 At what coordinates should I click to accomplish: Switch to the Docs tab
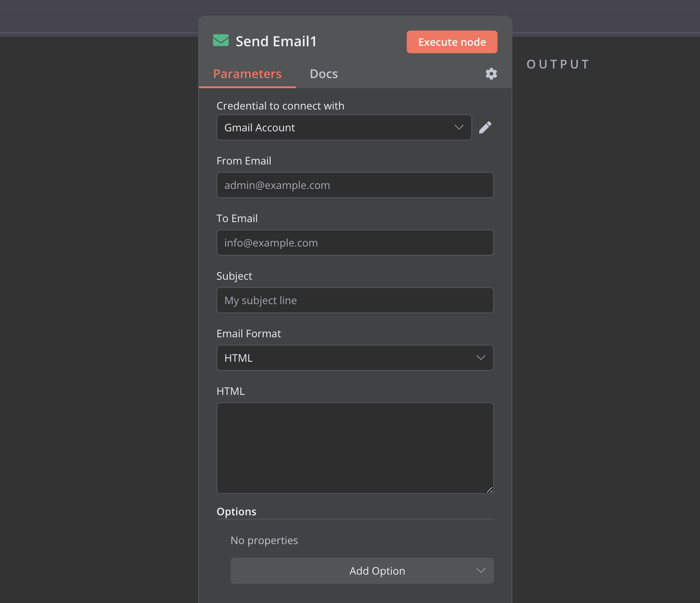(323, 74)
